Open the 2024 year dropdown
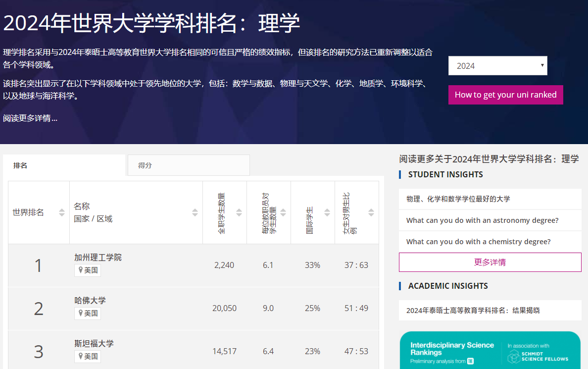588x369 pixels. (x=497, y=66)
